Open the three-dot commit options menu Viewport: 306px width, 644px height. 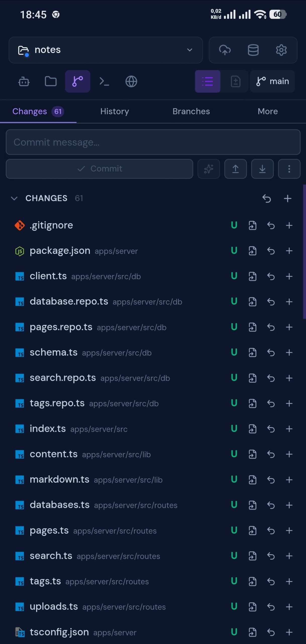(289, 169)
